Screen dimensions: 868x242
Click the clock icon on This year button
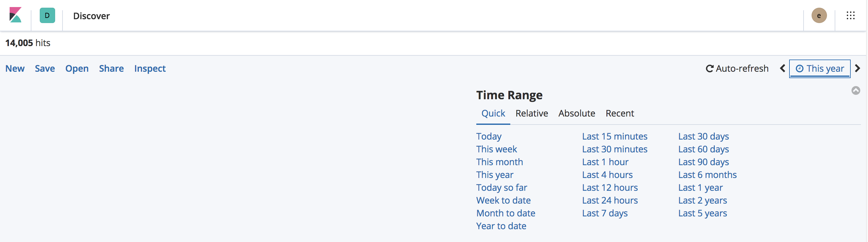click(x=800, y=68)
